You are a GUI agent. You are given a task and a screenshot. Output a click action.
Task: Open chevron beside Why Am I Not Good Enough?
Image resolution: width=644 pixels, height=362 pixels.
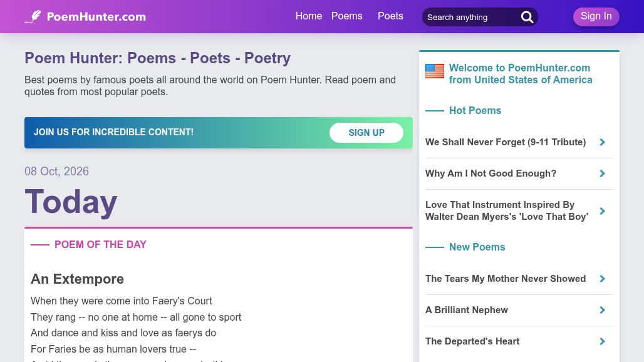click(602, 173)
